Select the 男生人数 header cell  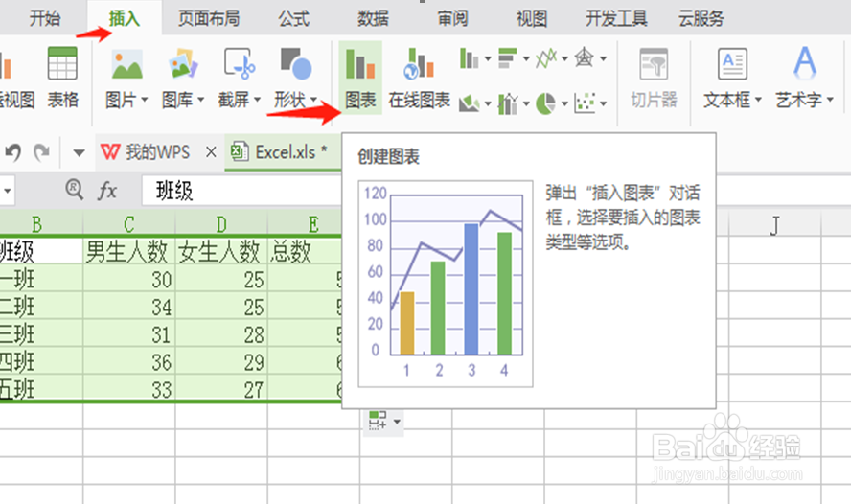tap(129, 251)
